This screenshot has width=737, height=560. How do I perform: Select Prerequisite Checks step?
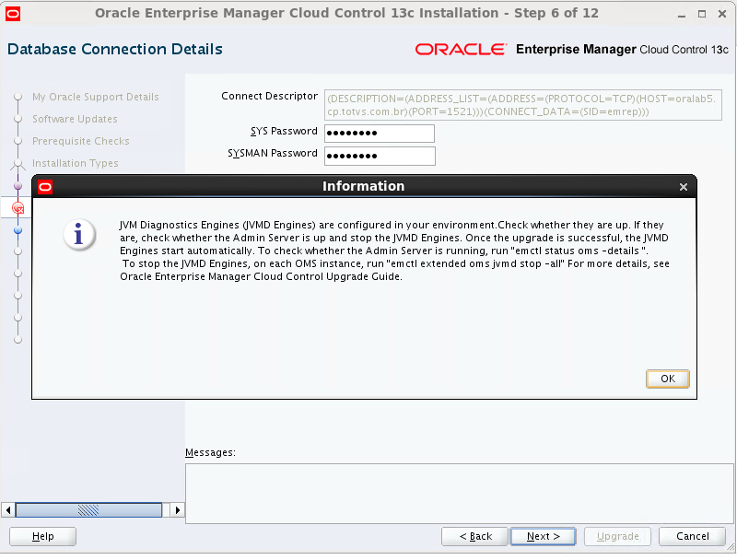pyautogui.click(x=81, y=141)
